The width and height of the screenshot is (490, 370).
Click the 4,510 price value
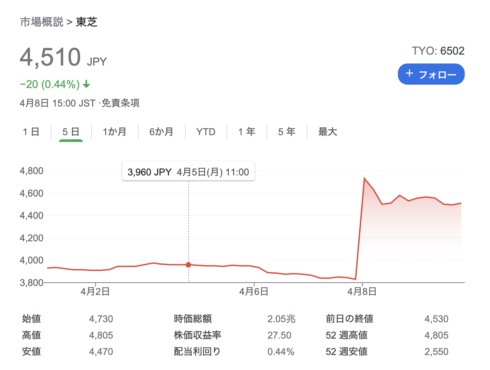50,57
